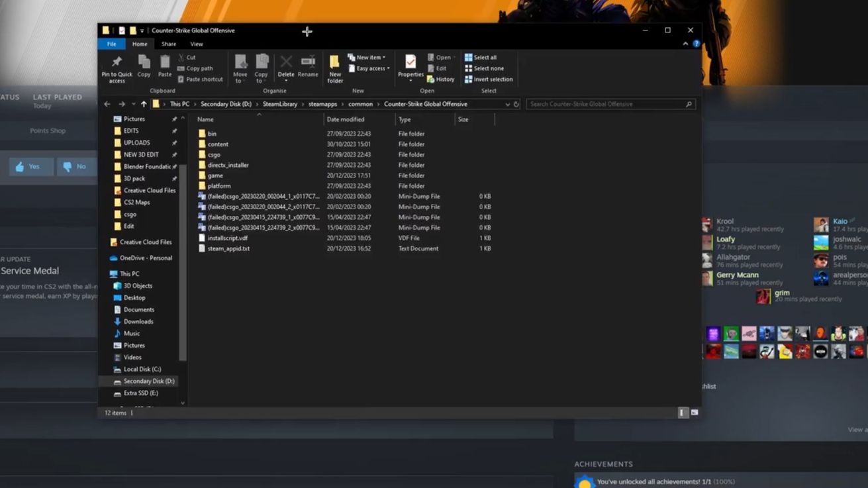Click the common breadcrumb in the address bar

pos(361,104)
